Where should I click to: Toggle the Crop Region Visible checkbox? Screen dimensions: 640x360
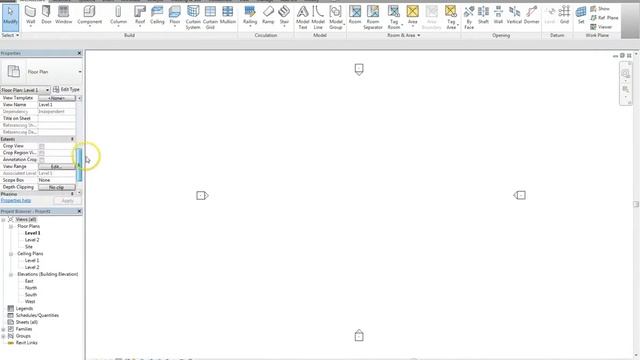(x=42, y=153)
